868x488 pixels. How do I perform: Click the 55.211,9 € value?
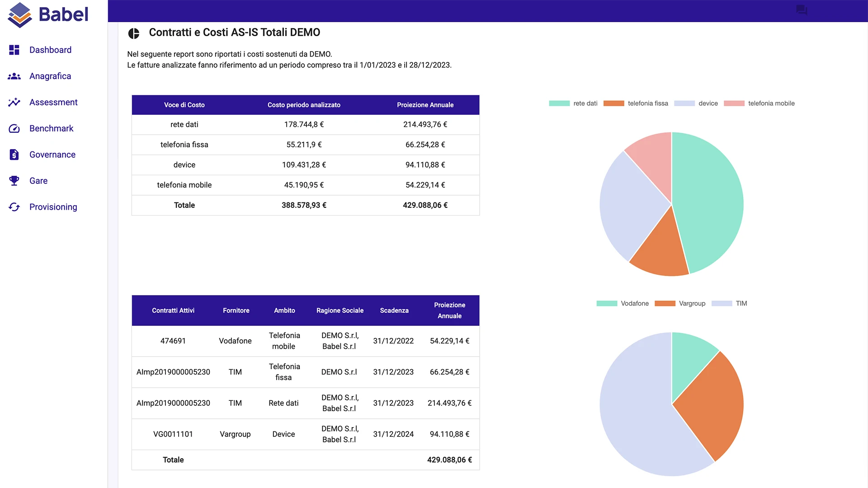coord(304,145)
